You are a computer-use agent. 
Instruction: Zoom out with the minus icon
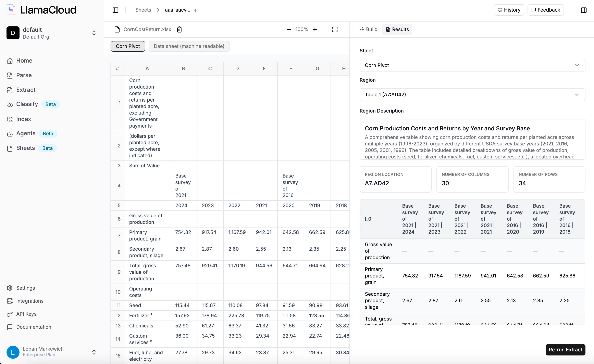[288, 29]
